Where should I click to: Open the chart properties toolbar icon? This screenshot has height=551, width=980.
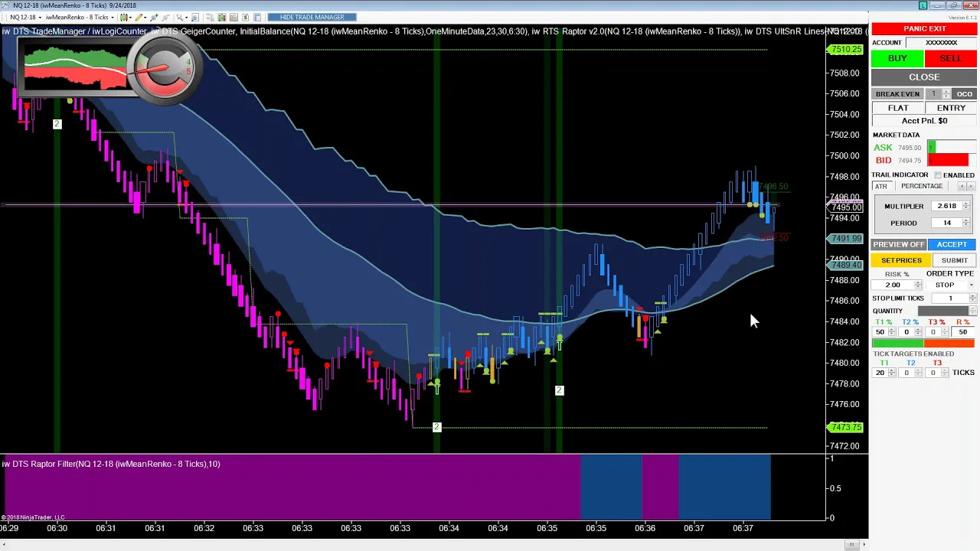(x=257, y=17)
